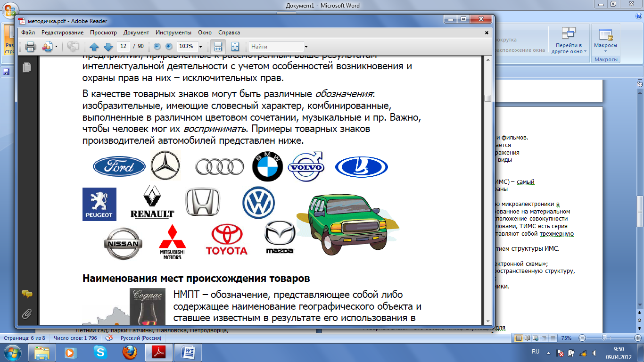Open the Windows Start button
This screenshot has width=644, height=362.
coord(13,352)
